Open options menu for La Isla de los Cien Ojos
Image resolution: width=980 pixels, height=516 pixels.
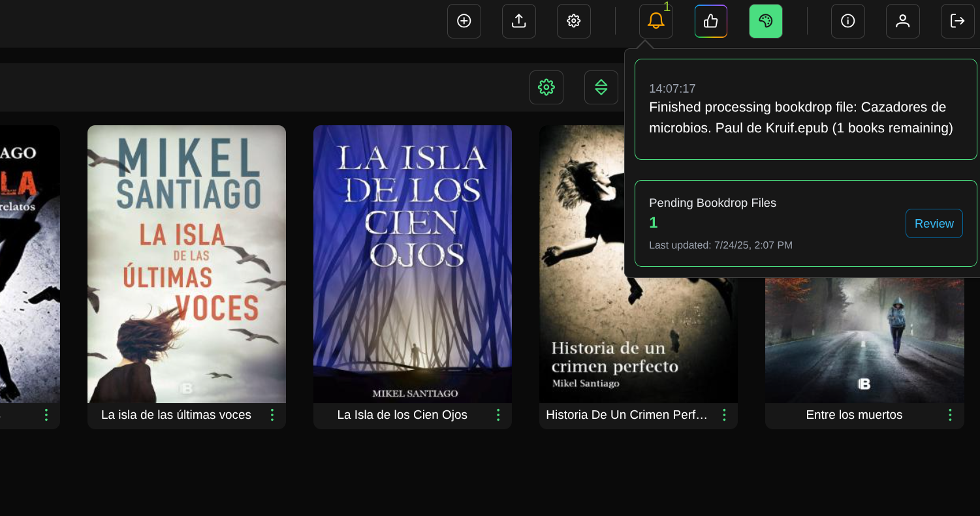pyautogui.click(x=498, y=415)
